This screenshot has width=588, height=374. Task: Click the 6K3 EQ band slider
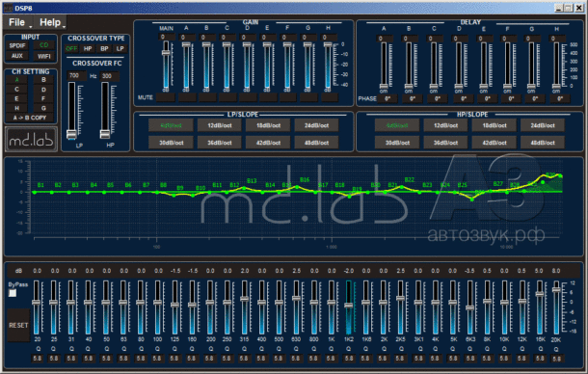[469, 308]
